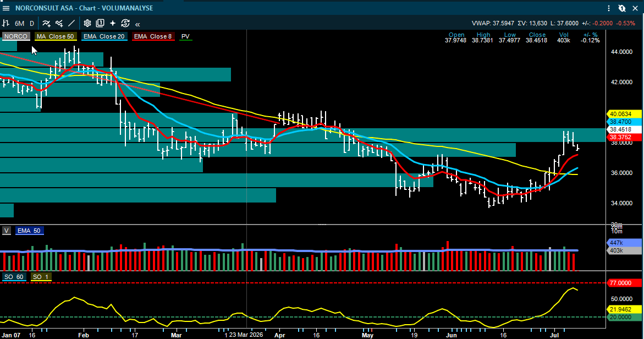Click the ΣV: 13,630 readout
Screen dimensions: 644x339
point(532,24)
